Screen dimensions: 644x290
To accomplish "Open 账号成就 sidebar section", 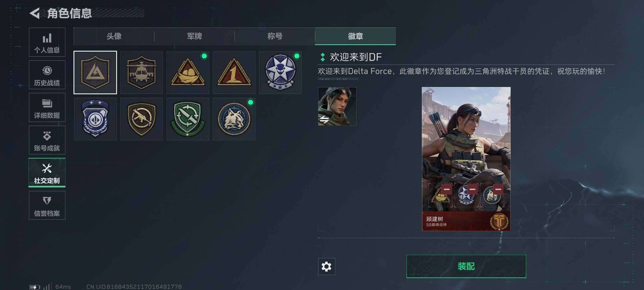I will pos(47,140).
